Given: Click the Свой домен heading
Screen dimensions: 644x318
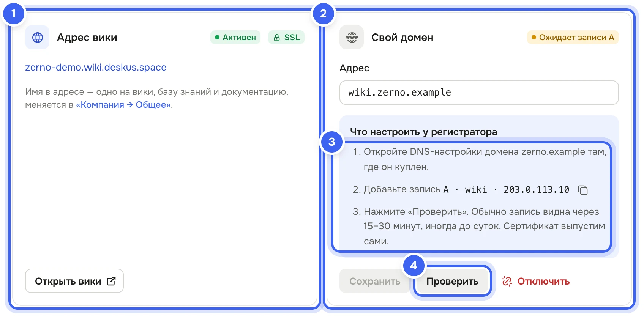Looking at the screenshot, I should 402,38.
